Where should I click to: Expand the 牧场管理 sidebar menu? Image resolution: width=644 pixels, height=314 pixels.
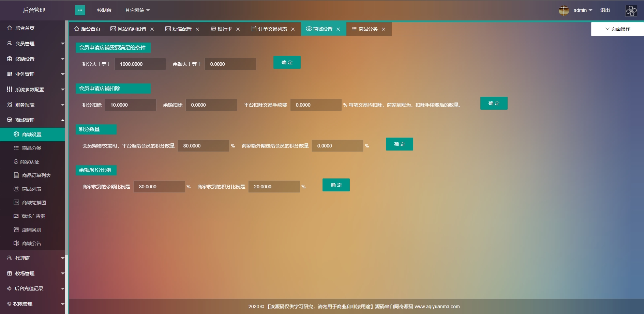tap(32, 273)
